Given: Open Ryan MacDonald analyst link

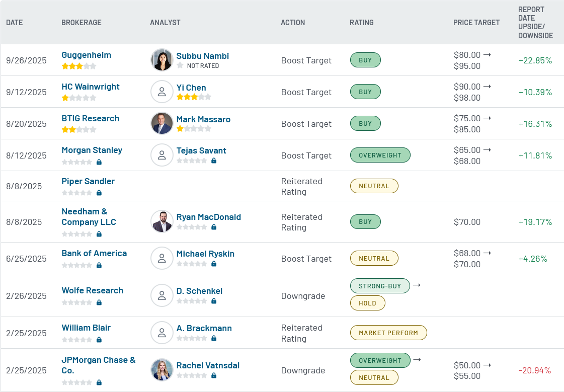Looking at the screenshot, I should coord(209,217).
